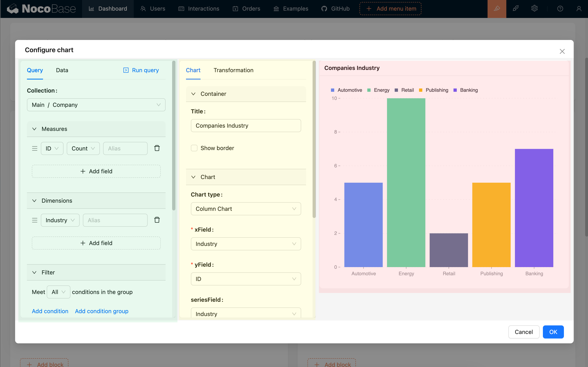Viewport: 588px width, 367px height.
Task: Toggle Banking series in chart legend
Action: [469, 90]
